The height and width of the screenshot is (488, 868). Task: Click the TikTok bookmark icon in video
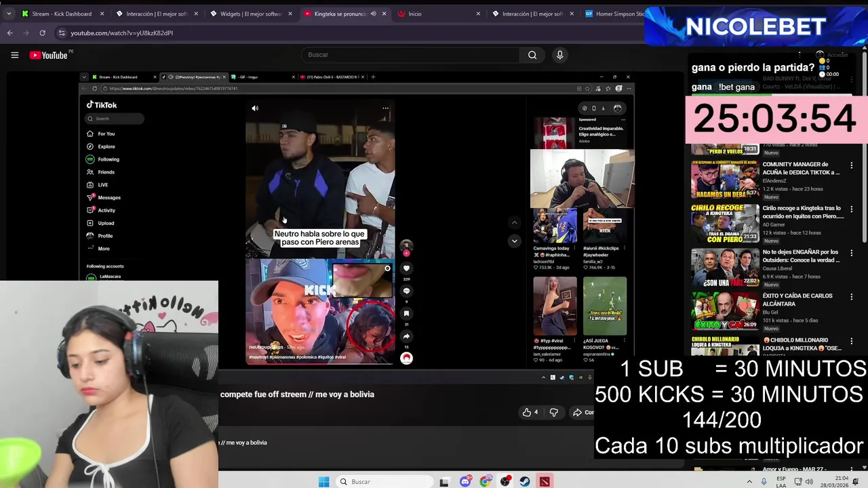[406, 314]
